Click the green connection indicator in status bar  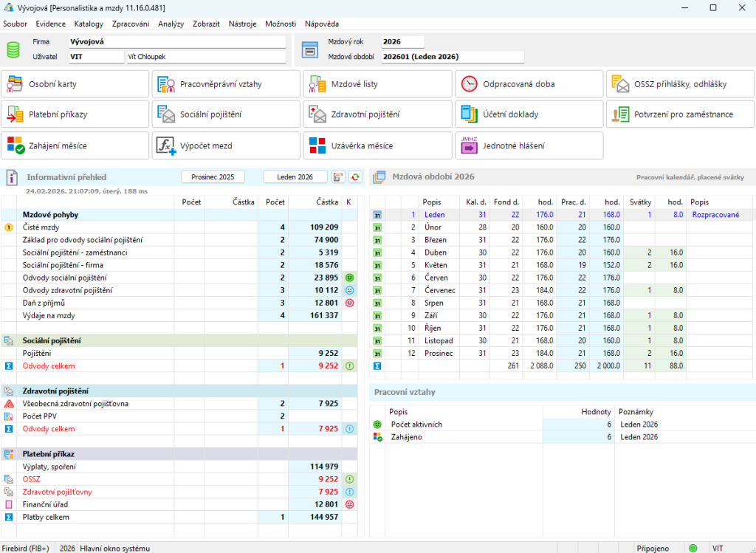tap(693, 548)
